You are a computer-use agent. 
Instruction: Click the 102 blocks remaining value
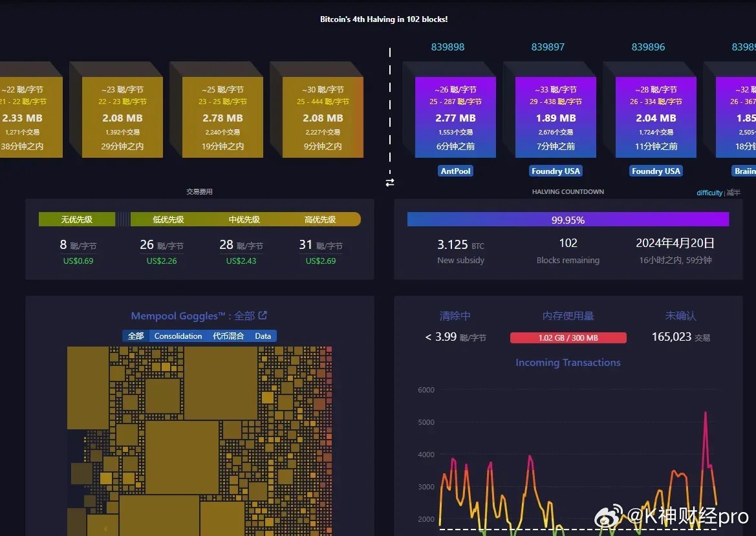click(568, 243)
